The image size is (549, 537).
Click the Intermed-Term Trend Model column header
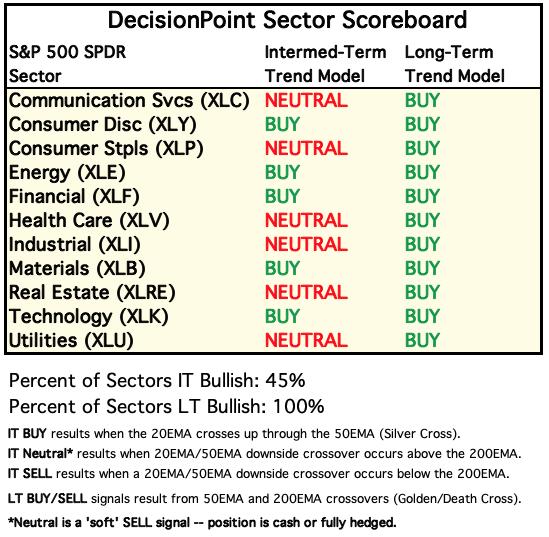(x=326, y=64)
